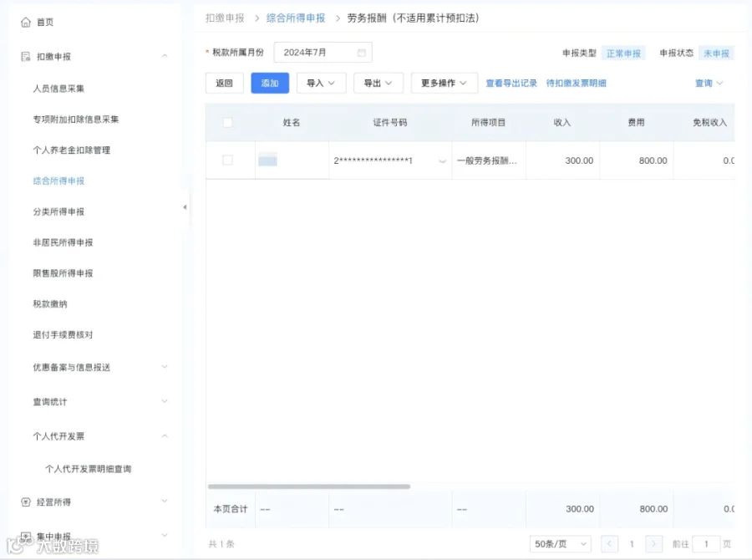
Task: Click the horizontal table scrollbar
Action: [x=309, y=486]
